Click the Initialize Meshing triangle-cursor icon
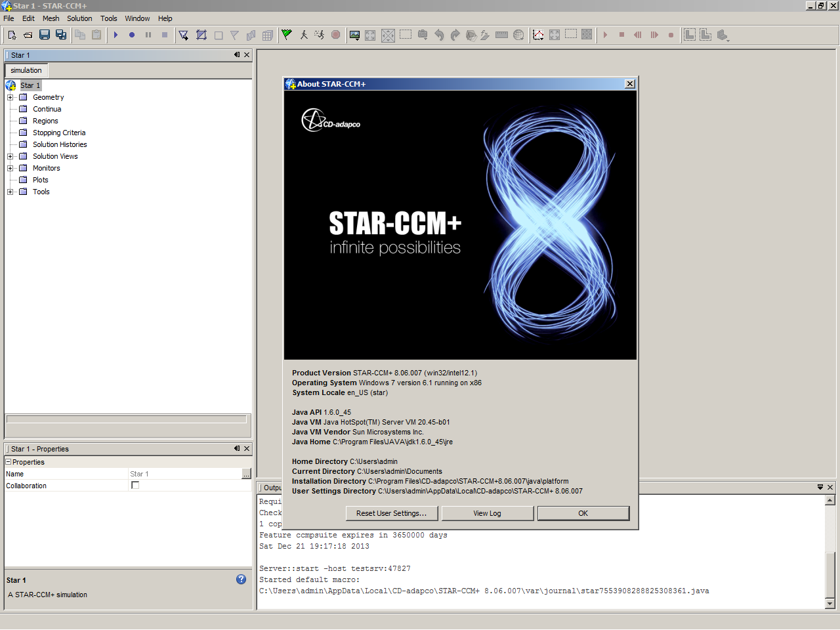840x630 pixels. [x=184, y=35]
